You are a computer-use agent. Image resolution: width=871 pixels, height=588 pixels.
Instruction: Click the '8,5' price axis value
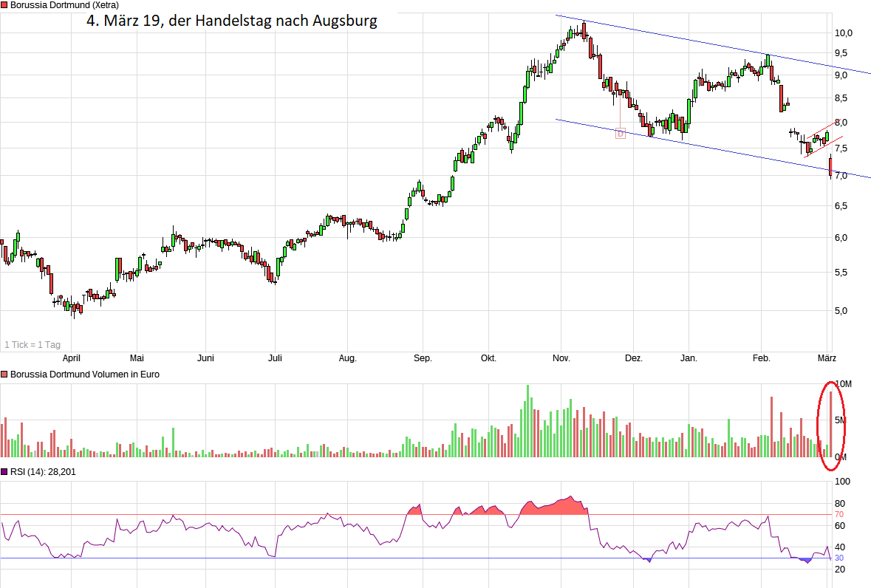point(841,98)
